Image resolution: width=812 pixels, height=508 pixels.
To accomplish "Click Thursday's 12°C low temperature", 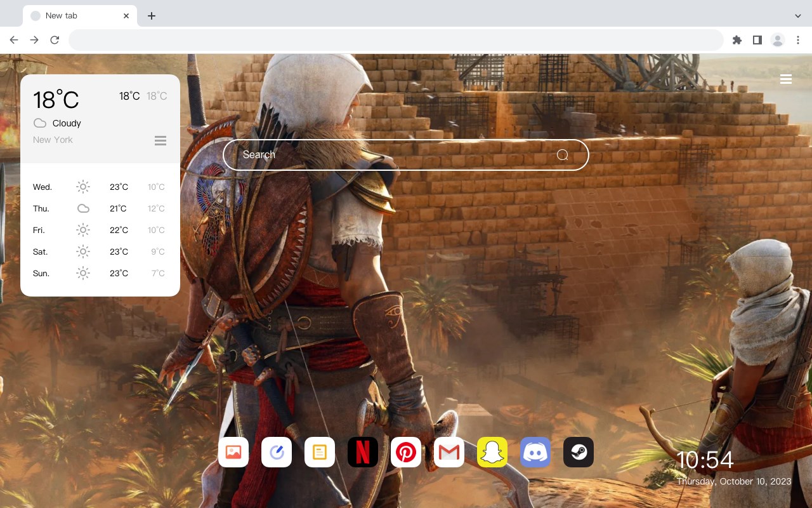I will pos(157,208).
